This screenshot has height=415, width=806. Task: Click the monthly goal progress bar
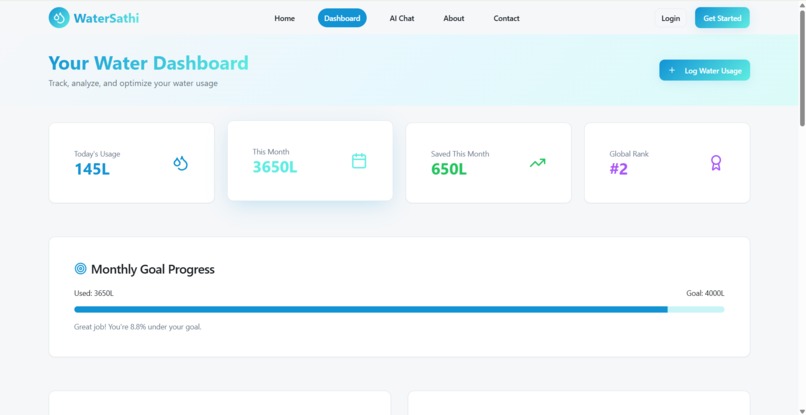coord(399,310)
